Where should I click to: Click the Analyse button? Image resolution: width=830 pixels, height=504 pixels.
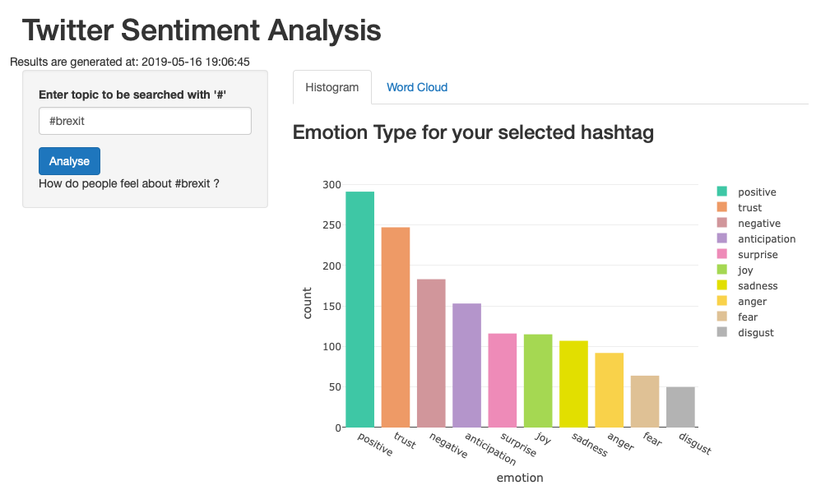tap(69, 161)
